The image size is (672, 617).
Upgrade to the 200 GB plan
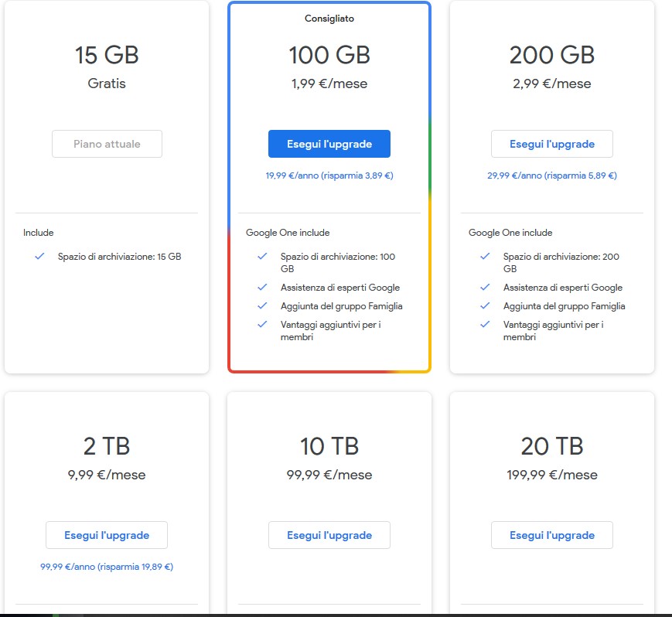pyautogui.click(x=551, y=144)
